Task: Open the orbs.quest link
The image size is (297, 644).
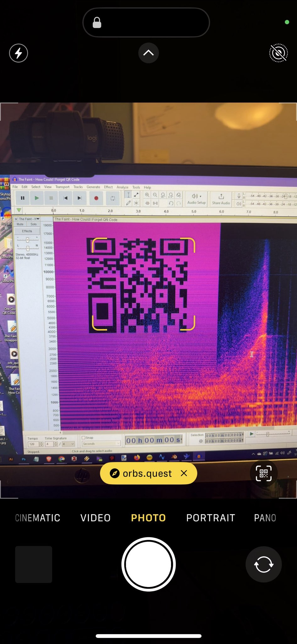Action: 141,473
